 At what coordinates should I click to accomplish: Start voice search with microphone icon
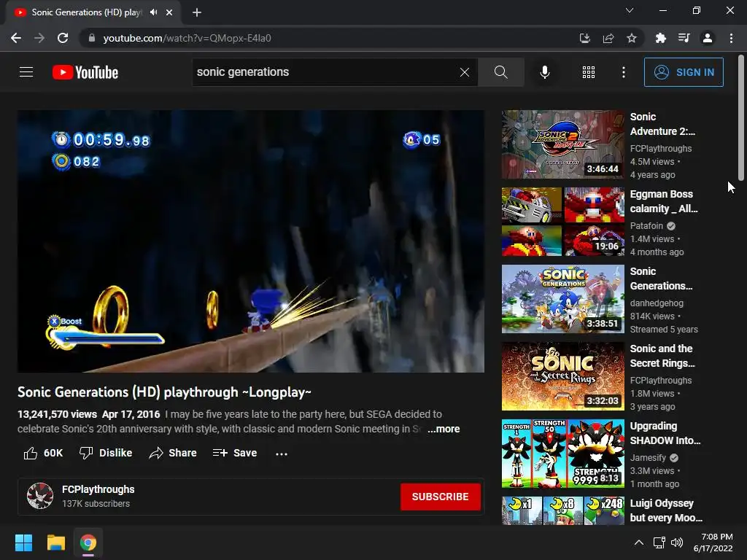(544, 72)
